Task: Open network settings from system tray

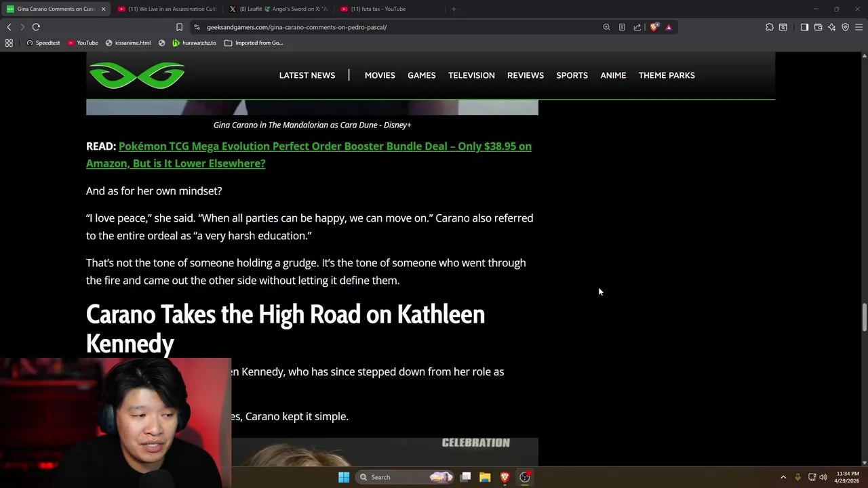Action: 812,477
